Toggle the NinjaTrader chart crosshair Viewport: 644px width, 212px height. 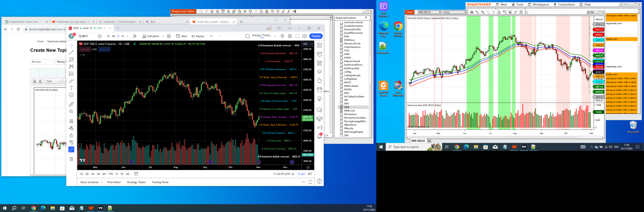[493, 12]
